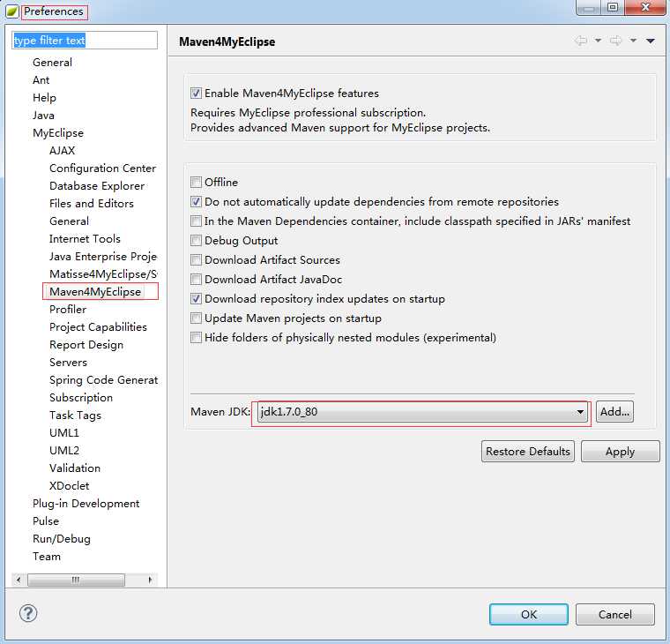The height and width of the screenshot is (644, 670).
Task: Select Help in the preferences tree
Action: pyautogui.click(x=44, y=98)
